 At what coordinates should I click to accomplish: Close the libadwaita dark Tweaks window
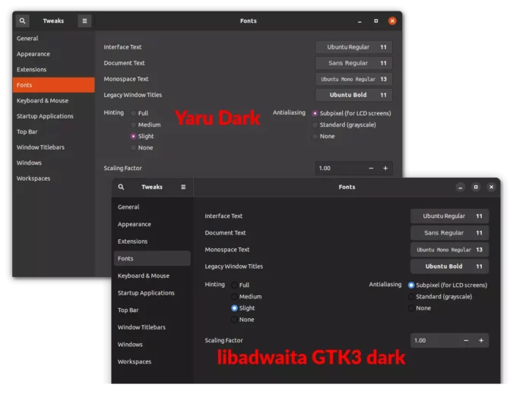point(491,187)
